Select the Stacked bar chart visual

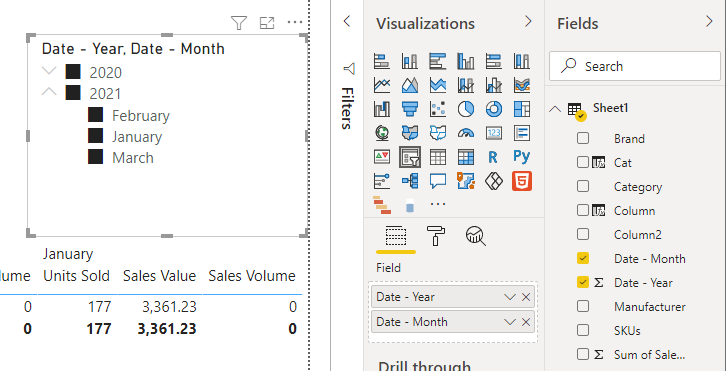pos(382,61)
